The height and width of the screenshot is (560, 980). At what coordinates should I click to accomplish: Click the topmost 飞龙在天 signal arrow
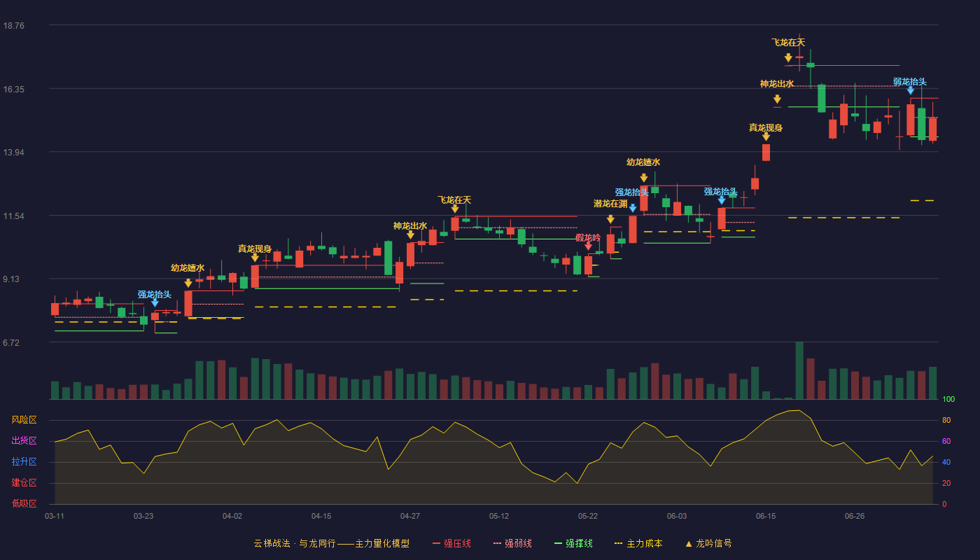788,58
